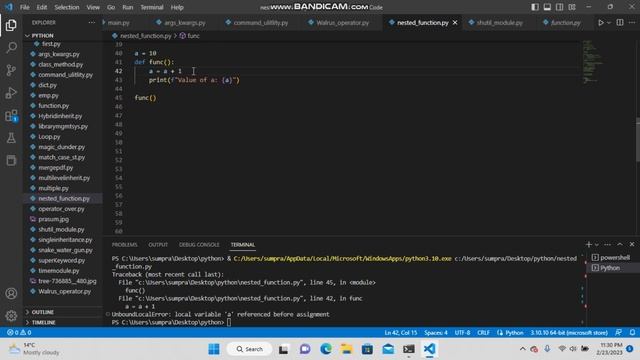This screenshot has height=360, width=640.
Task: Close the terminal panel
Action: coord(632,244)
